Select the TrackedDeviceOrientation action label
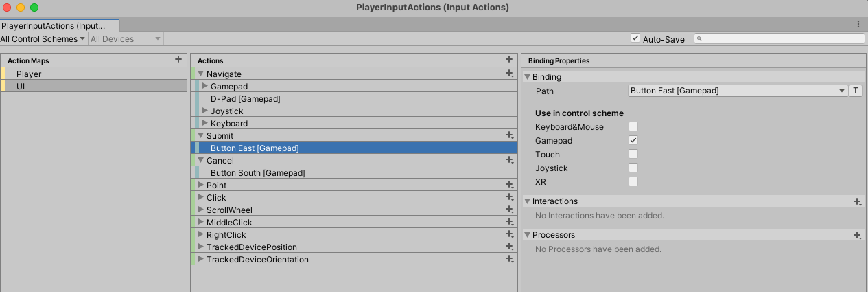868x292 pixels. click(257, 259)
